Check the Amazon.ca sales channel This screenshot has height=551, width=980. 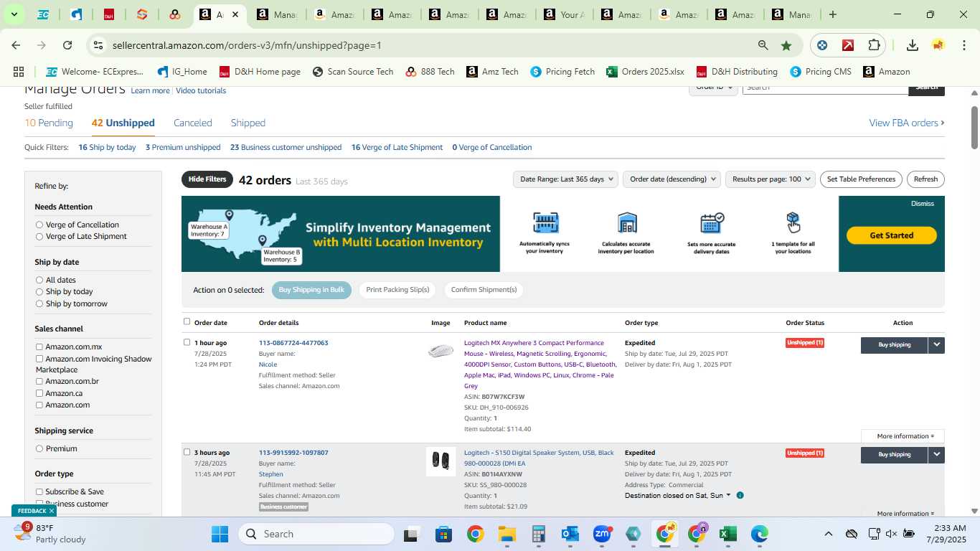[39, 393]
